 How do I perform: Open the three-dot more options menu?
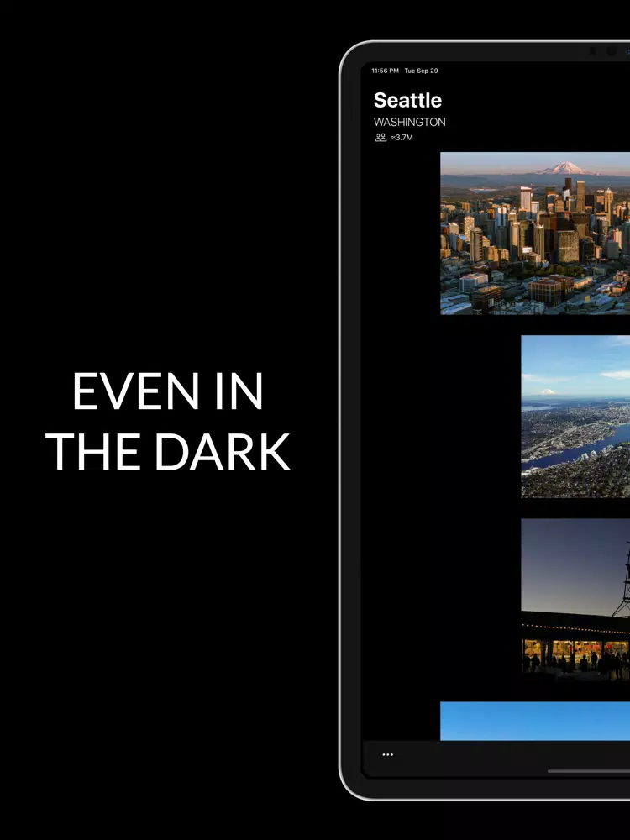[388, 755]
